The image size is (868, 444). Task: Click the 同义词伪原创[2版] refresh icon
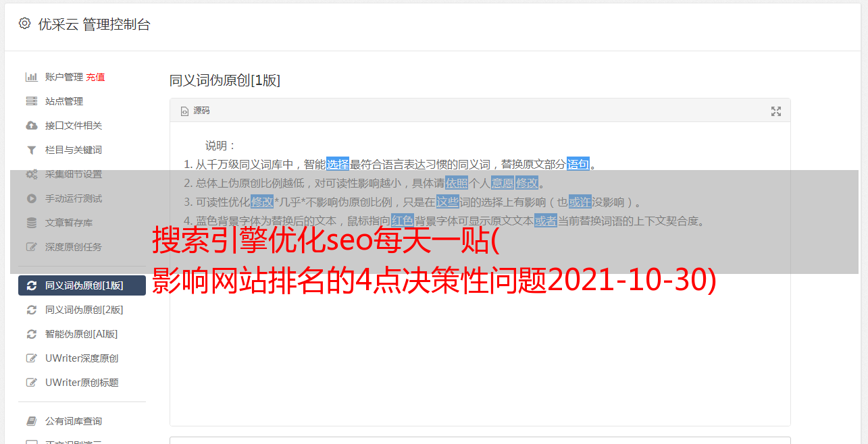point(31,310)
